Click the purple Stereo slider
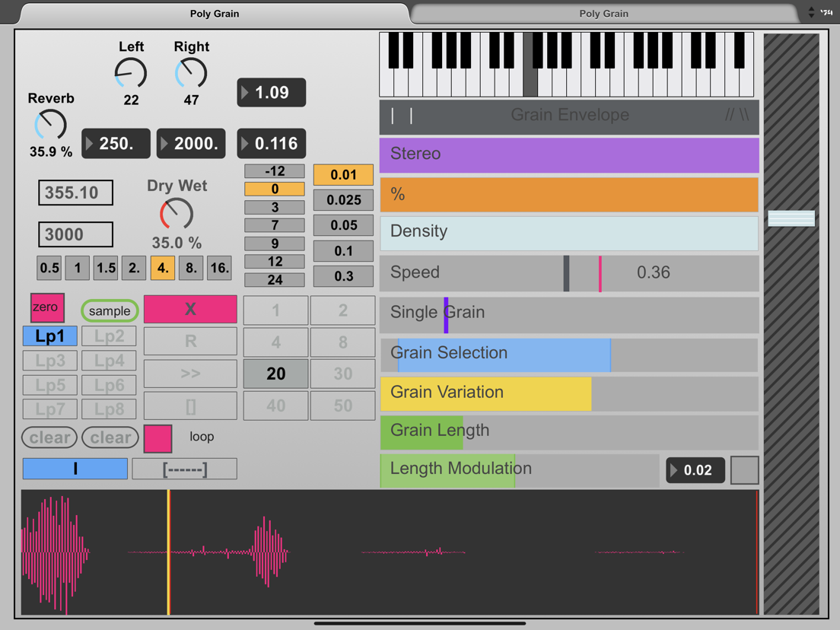Viewport: 840px width, 630px height. pos(569,155)
